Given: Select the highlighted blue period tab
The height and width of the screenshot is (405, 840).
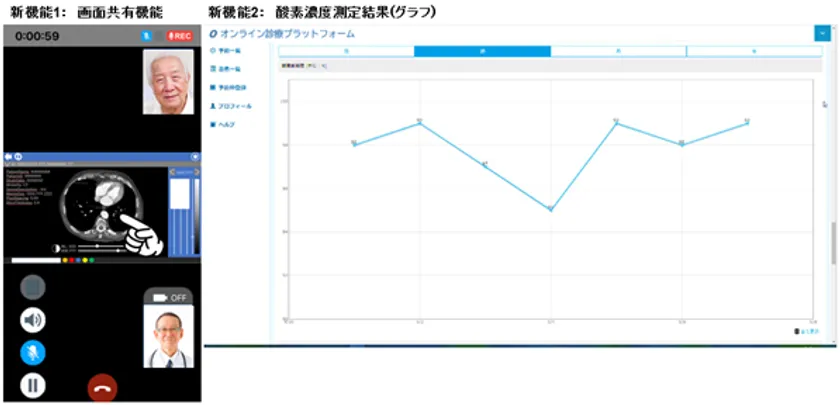Looking at the screenshot, I should [483, 51].
